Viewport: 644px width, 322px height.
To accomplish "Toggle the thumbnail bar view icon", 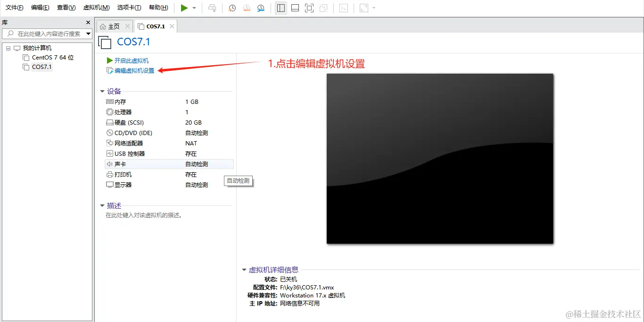I will 295,8.
